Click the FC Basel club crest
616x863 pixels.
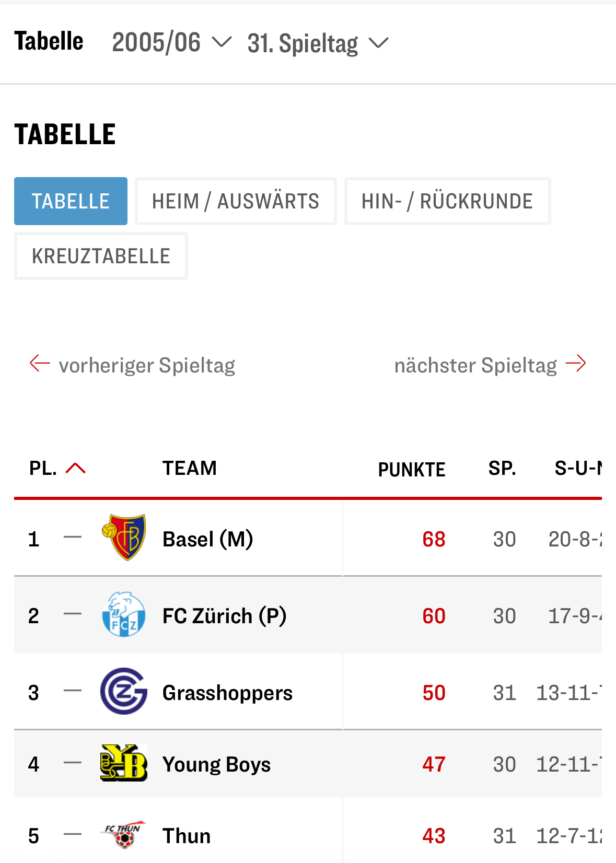(124, 538)
